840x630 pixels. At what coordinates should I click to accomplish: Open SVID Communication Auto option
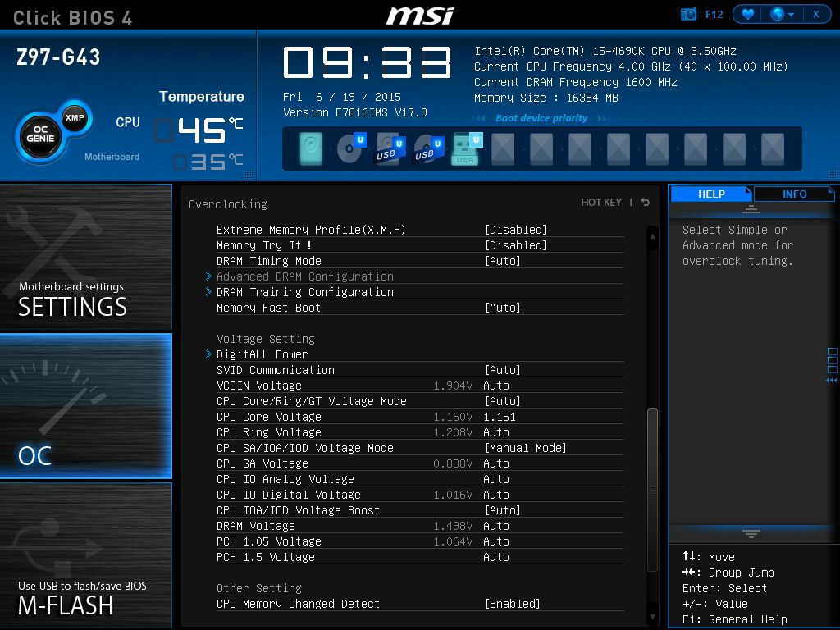coord(503,370)
